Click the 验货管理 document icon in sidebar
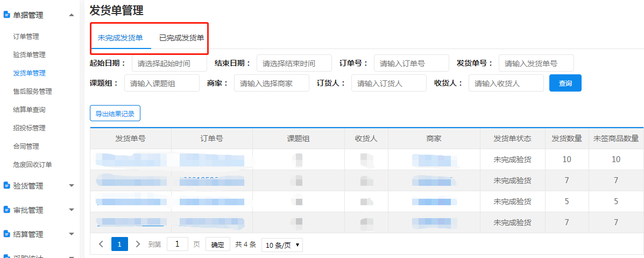The image size is (644, 258). 7,186
